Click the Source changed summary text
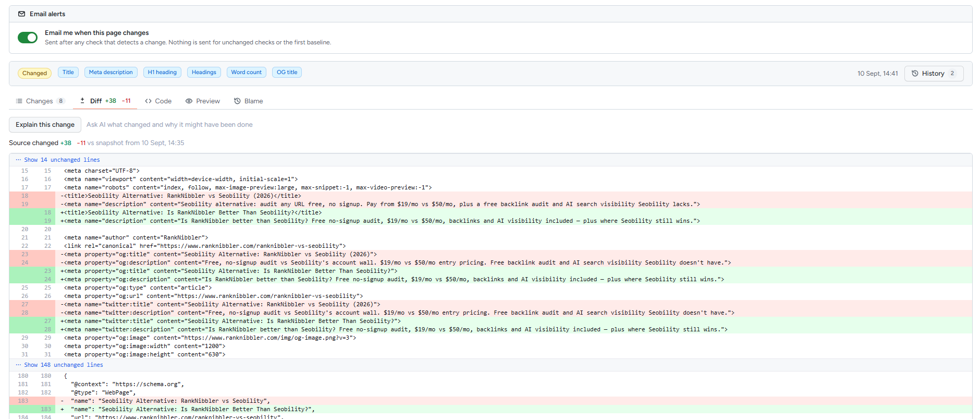The height and width of the screenshot is (419, 980). [x=96, y=143]
